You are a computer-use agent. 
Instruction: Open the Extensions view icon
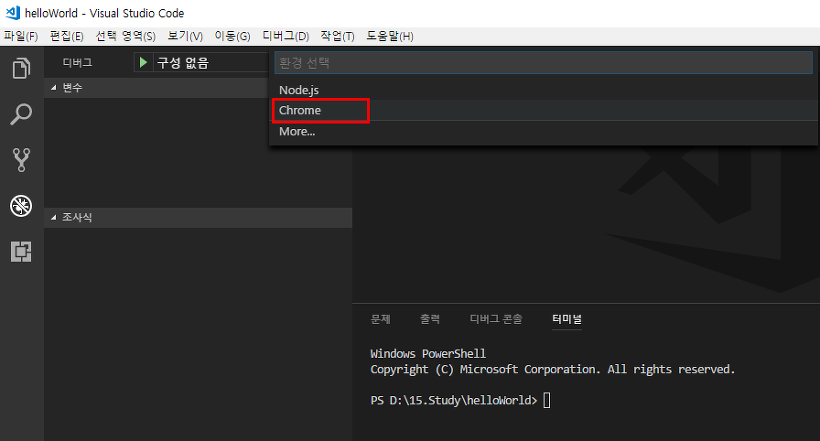pos(21,252)
